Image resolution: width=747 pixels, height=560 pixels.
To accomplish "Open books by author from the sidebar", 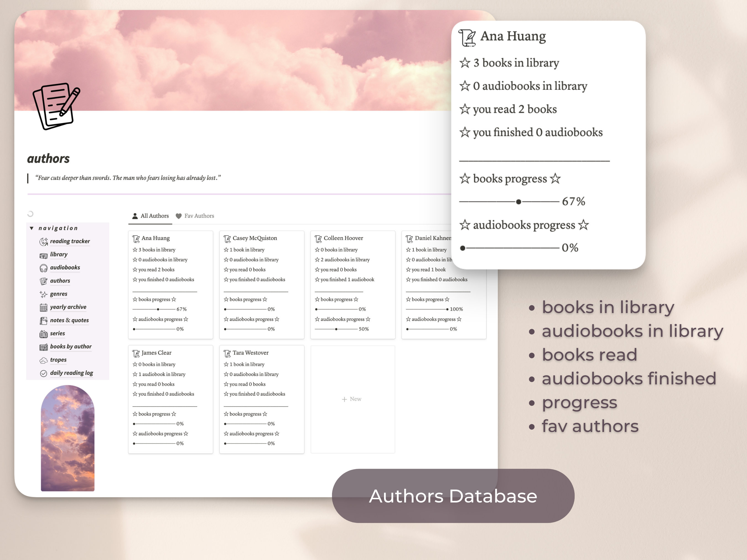I will pos(71,347).
